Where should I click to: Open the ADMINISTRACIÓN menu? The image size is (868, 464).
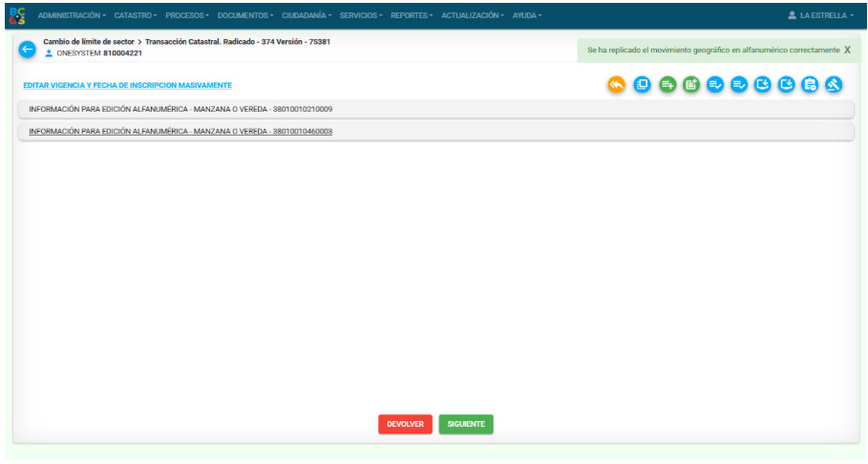click(x=73, y=15)
